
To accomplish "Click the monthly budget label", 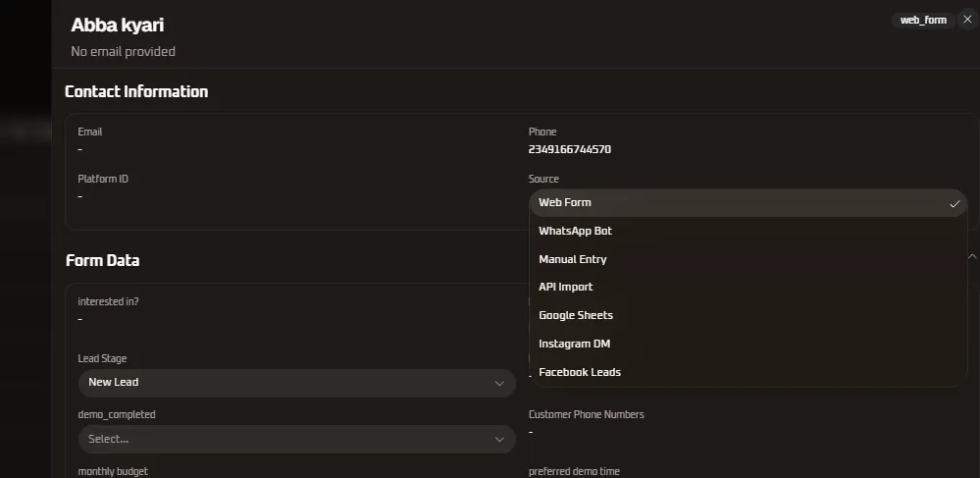I will [113, 471].
